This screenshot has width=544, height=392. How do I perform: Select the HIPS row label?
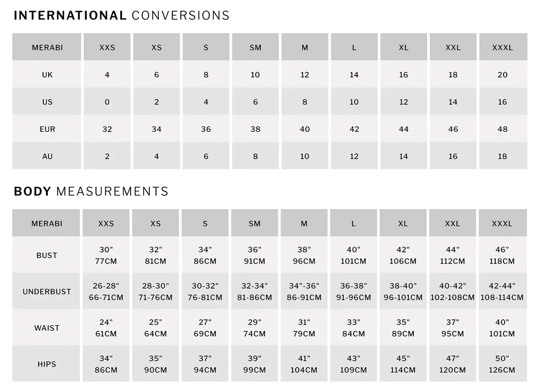pos(46,364)
